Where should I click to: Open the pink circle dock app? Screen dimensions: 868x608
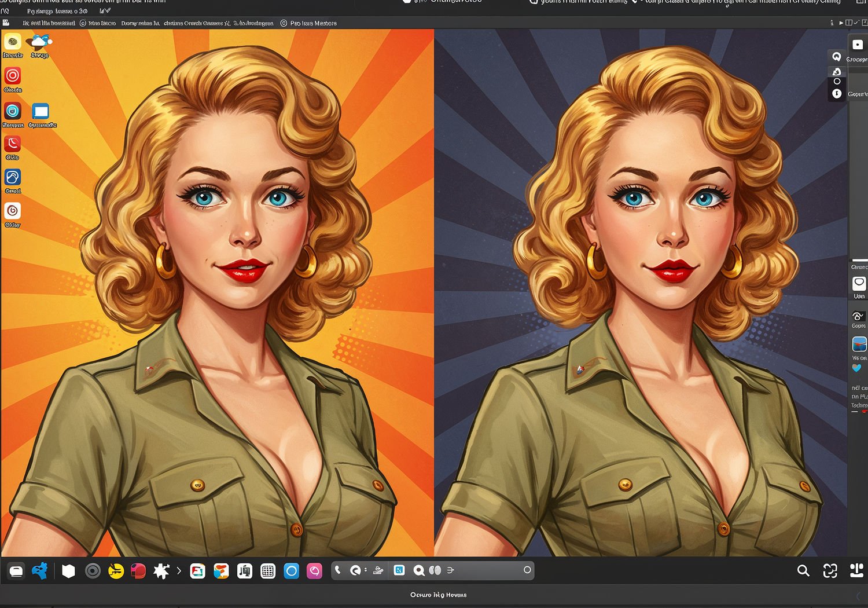tap(314, 572)
